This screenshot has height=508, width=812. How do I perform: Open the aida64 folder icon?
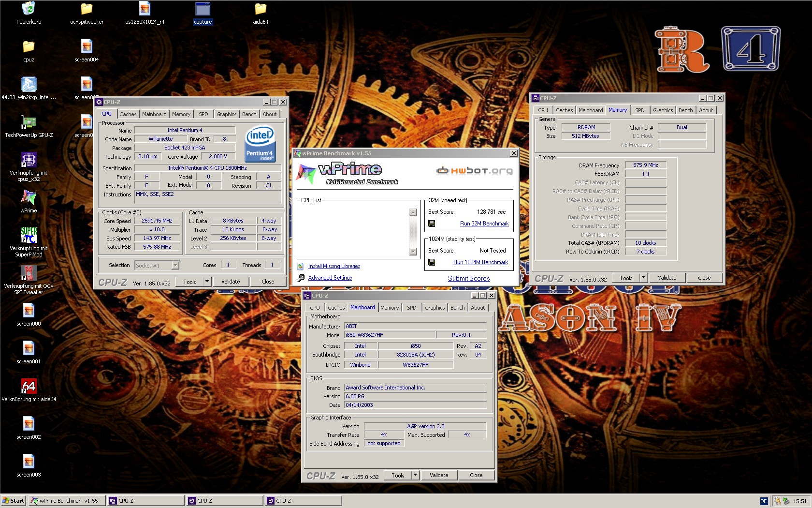click(261, 9)
